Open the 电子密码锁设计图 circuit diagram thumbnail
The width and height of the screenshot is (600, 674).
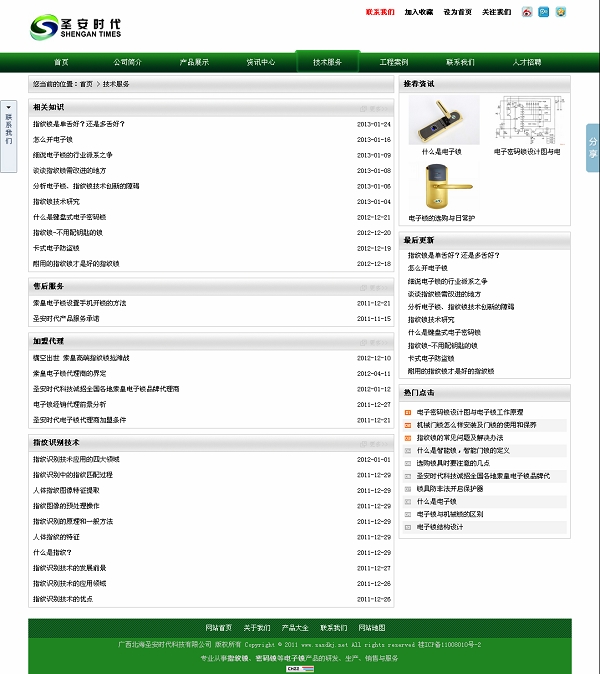click(x=527, y=119)
